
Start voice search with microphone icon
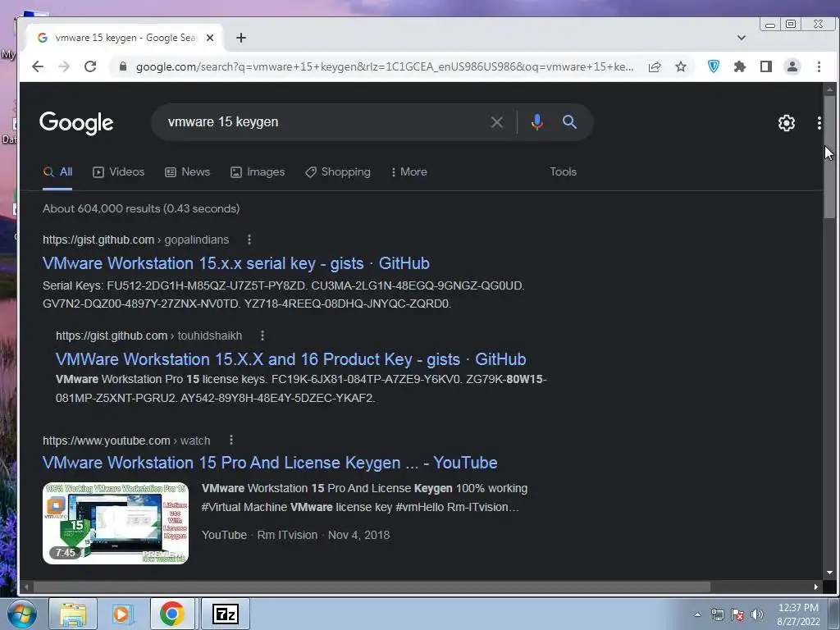(536, 122)
